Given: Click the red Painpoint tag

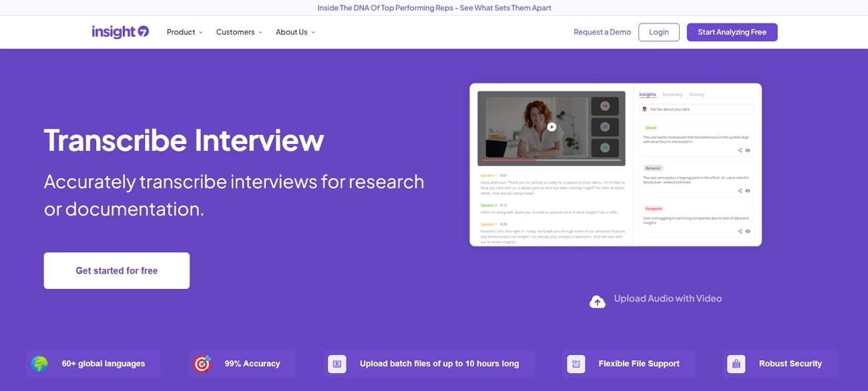Looking at the screenshot, I should coord(654,209).
